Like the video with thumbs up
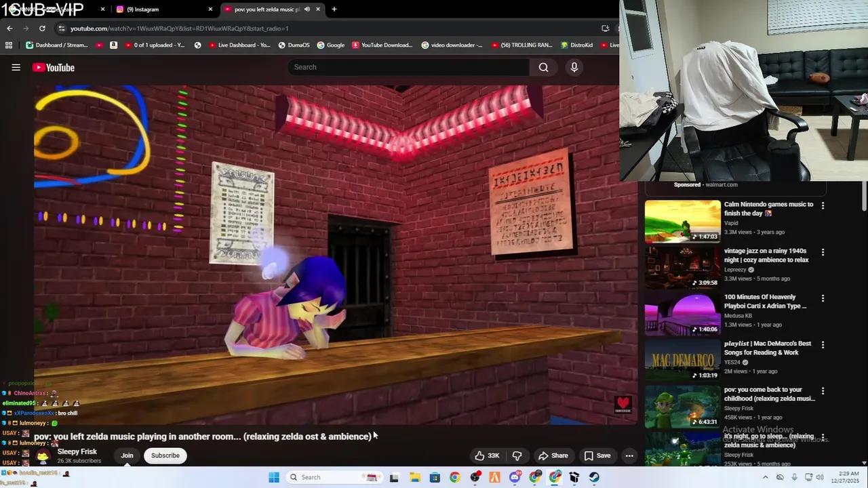Screen dimensions: 868x488 pyautogui.click(x=488, y=455)
